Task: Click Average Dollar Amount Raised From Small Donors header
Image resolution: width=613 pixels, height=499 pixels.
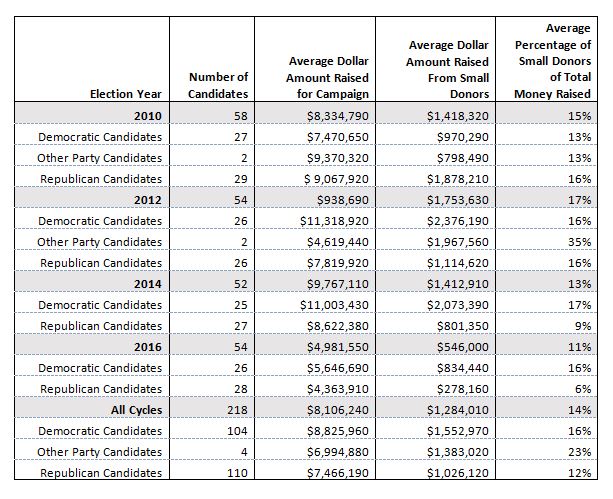Action: pos(448,70)
